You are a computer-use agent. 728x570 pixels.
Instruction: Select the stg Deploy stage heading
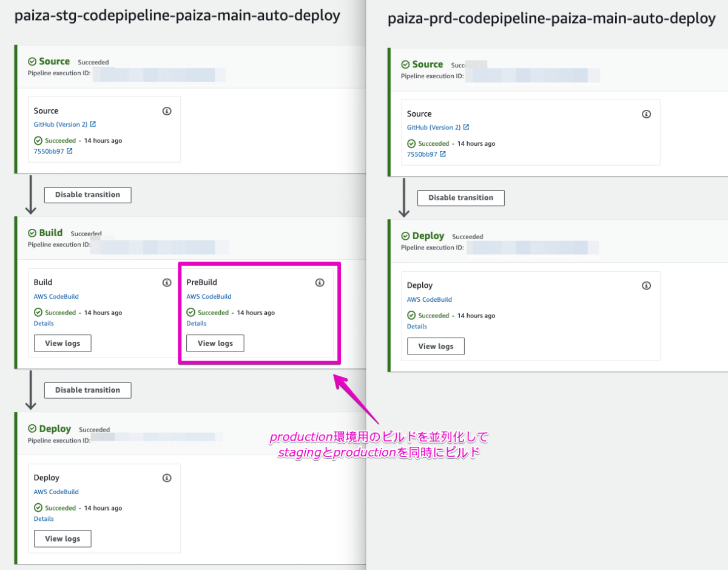55,429
